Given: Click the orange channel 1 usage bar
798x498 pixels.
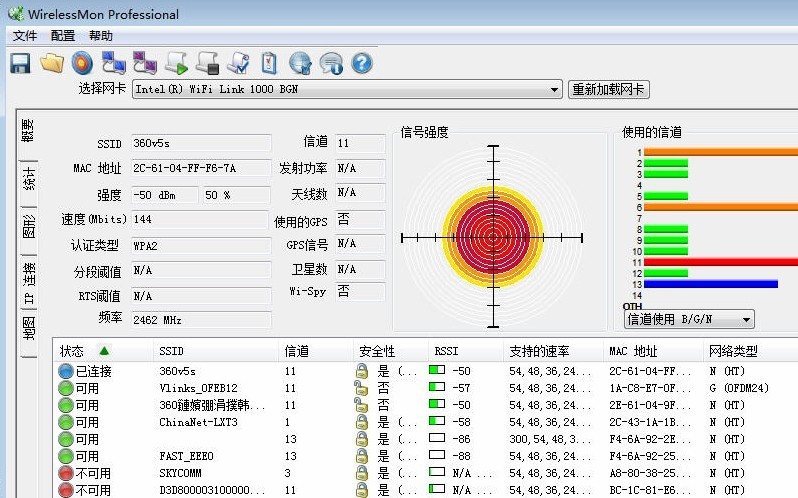Looking at the screenshot, I should click(721, 152).
